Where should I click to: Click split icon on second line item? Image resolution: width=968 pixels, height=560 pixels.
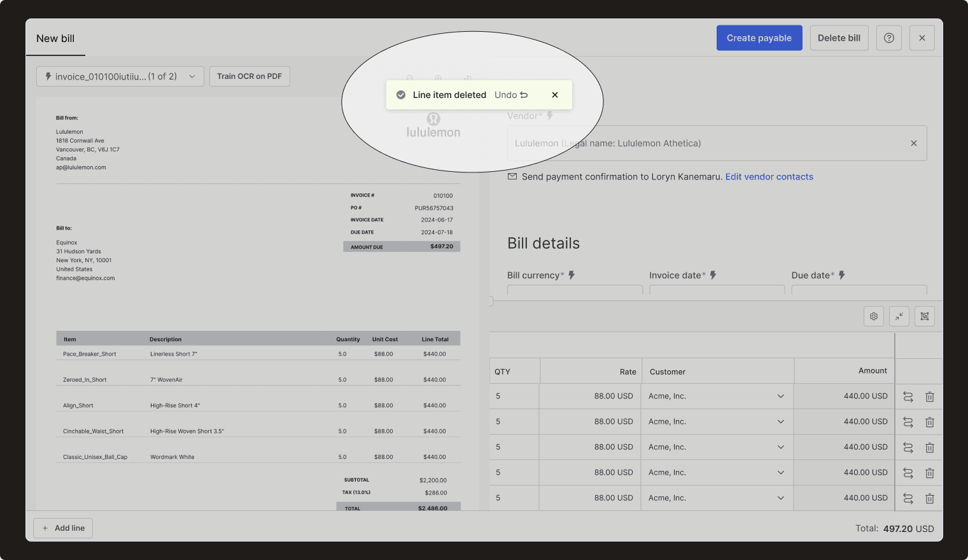click(908, 422)
